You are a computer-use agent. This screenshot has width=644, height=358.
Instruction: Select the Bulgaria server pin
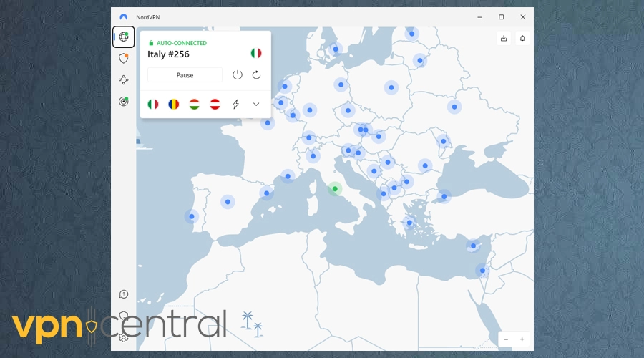click(406, 182)
